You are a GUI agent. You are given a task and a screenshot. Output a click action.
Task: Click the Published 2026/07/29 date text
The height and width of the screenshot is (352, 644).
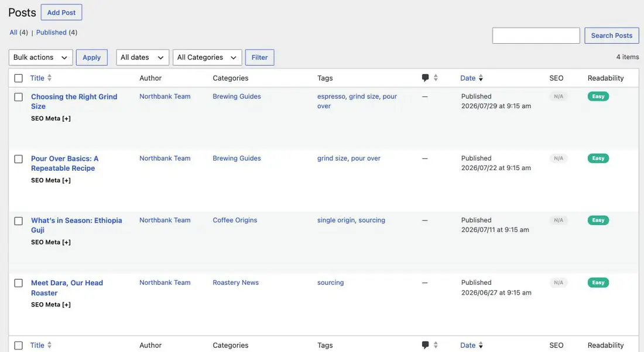pyautogui.click(x=496, y=101)
